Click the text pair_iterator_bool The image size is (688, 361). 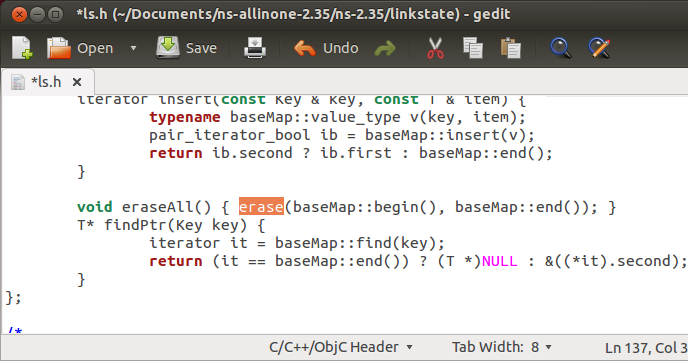pyautogui.click(x=229, y=135)
